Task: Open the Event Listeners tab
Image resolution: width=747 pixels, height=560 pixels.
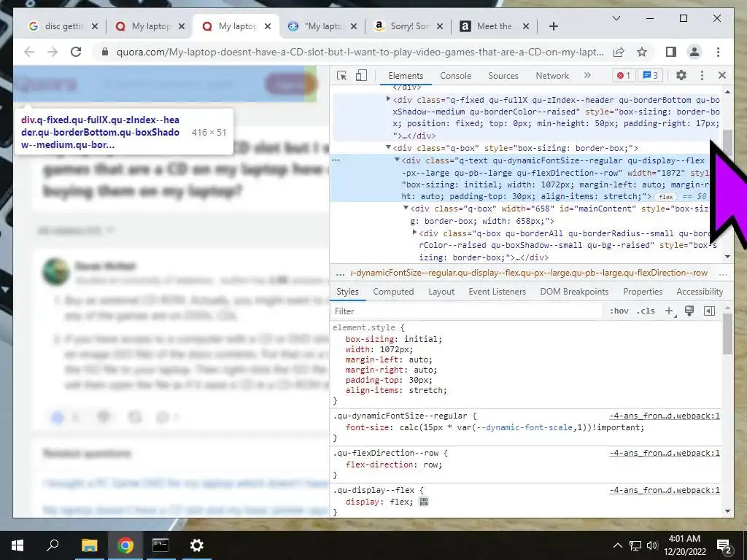Action: coord(497,292)
